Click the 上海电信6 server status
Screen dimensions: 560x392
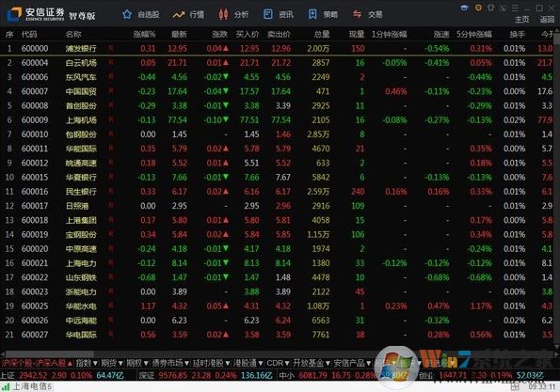[32, 386]
